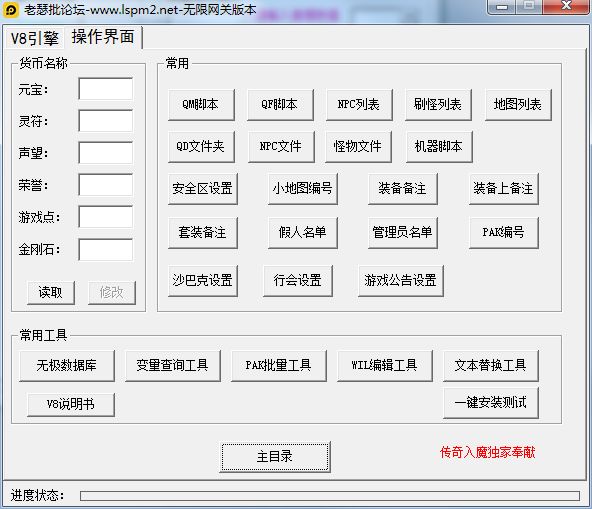The image size is (592, 509).
Task: Click the 主目录 button
Action: 275,457
